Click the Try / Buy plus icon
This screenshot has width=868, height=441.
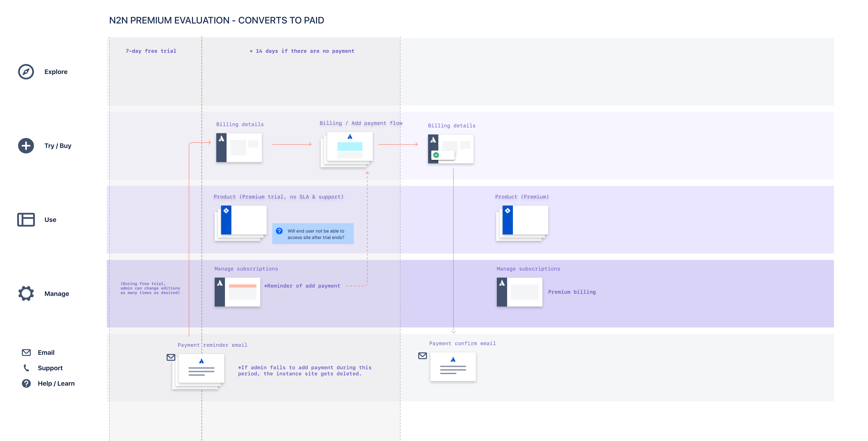point(26,146)
